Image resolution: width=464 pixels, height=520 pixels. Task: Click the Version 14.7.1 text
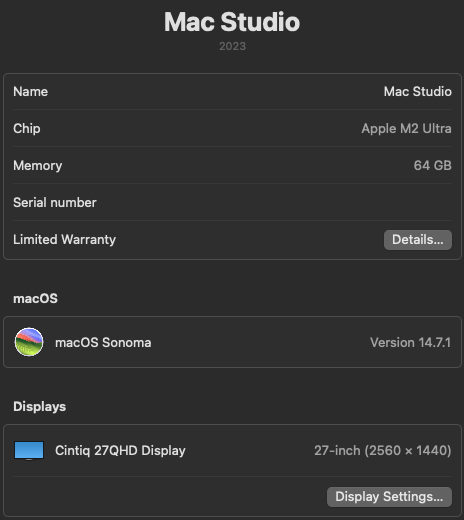(410, 342)
